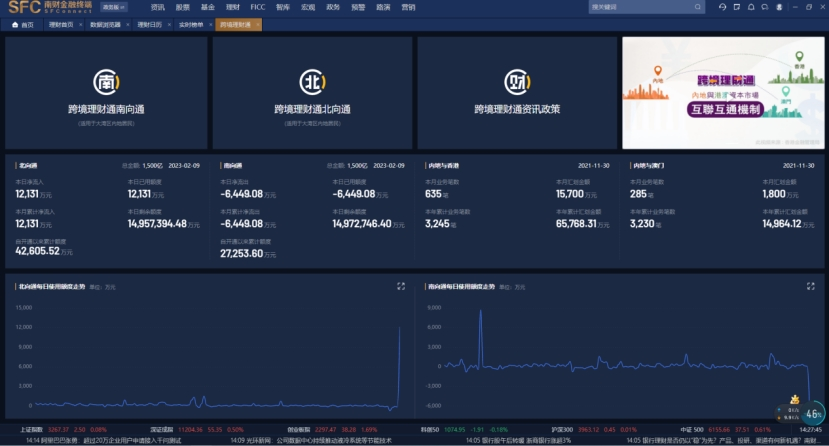
Task: Open the 基金 menu
Action: pyautogui.click(x=208, y=7)
